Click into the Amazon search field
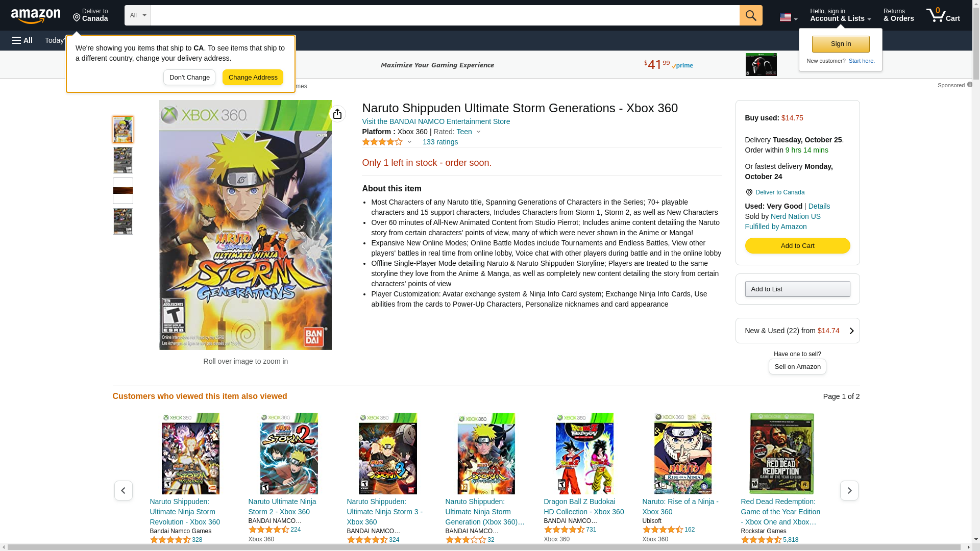The height and width of the screenshot is (551, 980). click(444, 15)
